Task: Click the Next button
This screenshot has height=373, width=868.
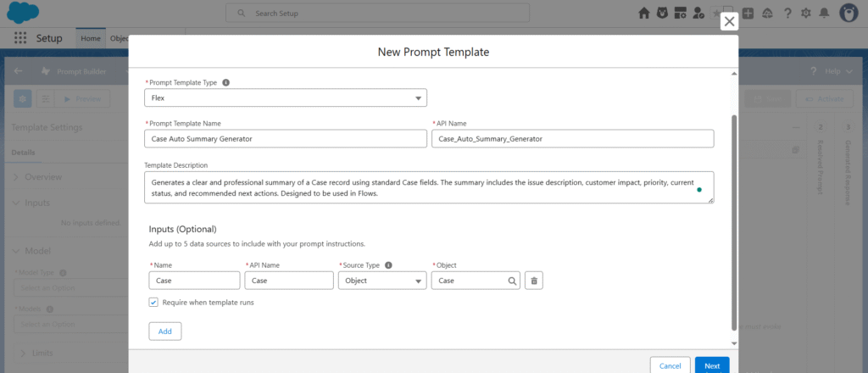Action: click(711, 365)
